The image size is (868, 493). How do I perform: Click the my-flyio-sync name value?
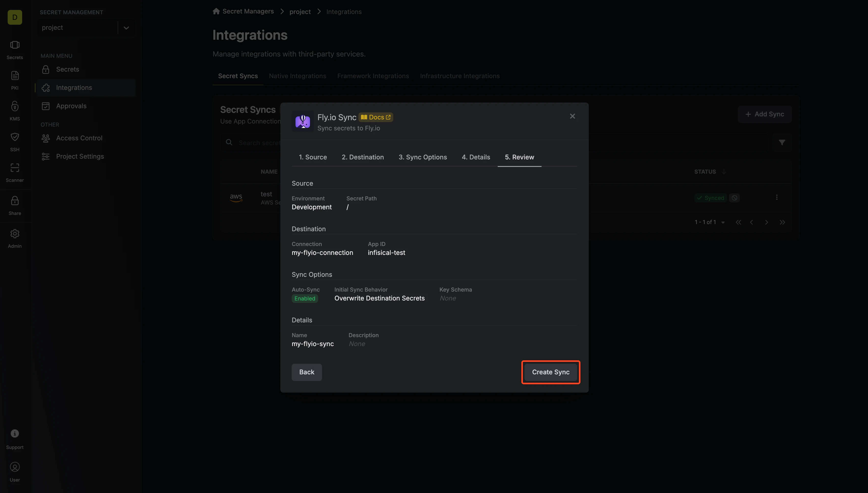[x=313, y=344]
